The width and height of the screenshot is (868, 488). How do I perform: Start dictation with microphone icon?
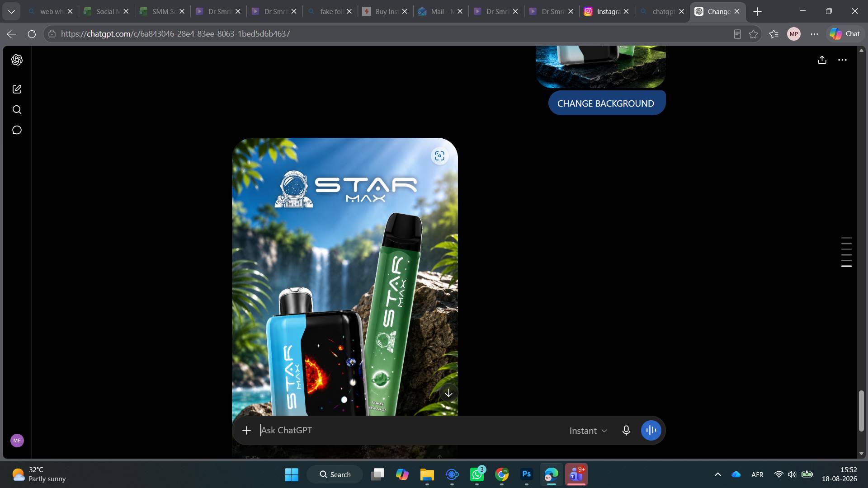pos(626,430)
